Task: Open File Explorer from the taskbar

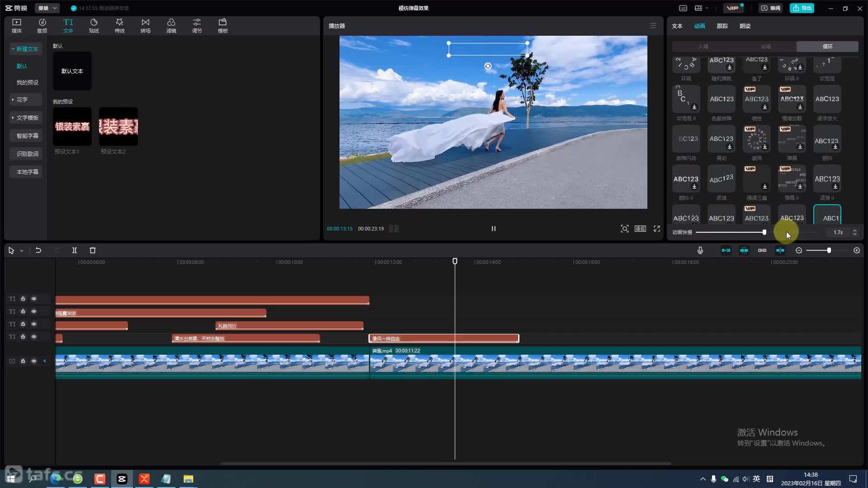Action: [189, 479]
